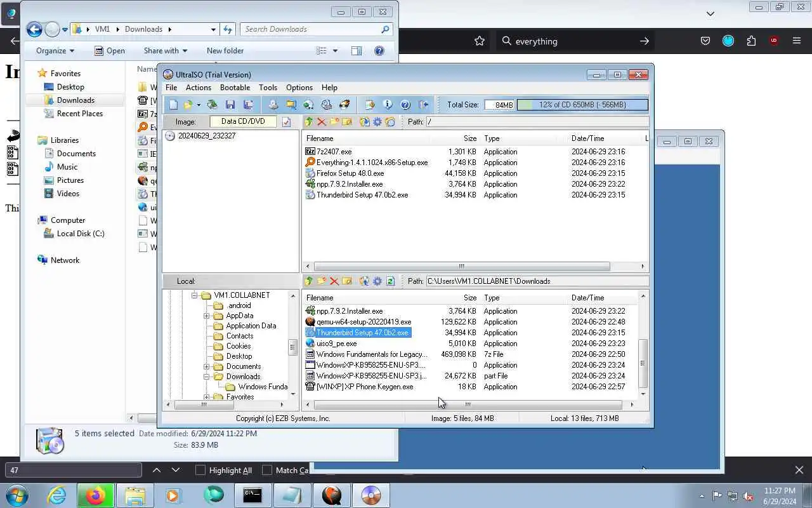Screen dimensions: 812x508
Task: Click the find bar Previous arrow button
Action: coord(156,470)
